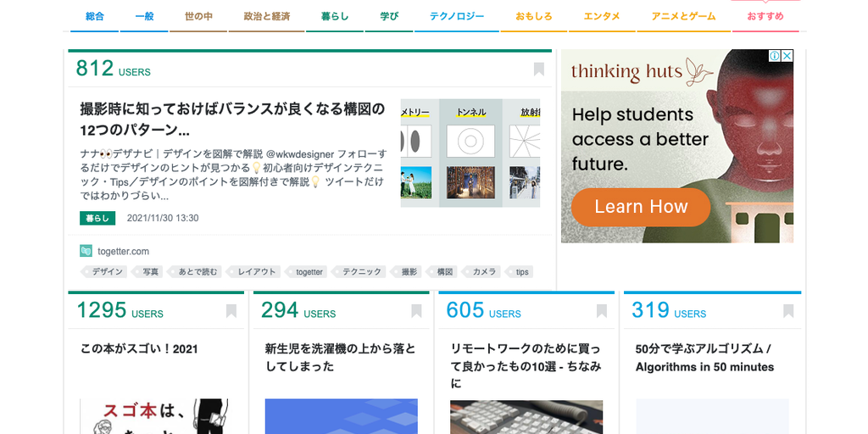Viewport: 868px width, 434px height.
Task: Switch to the テクノロジー tab
Action: coord(457,17)
